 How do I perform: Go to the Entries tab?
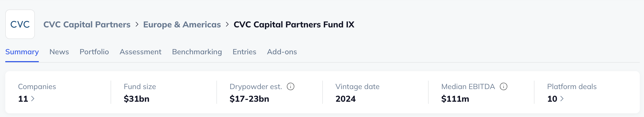tap(244, 52)
